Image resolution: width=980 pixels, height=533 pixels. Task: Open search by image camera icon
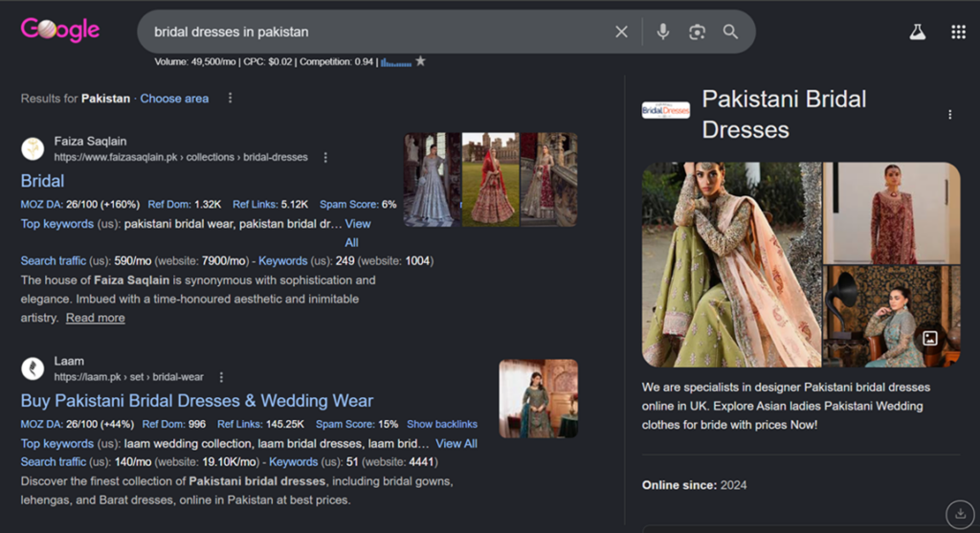(697, 32)
